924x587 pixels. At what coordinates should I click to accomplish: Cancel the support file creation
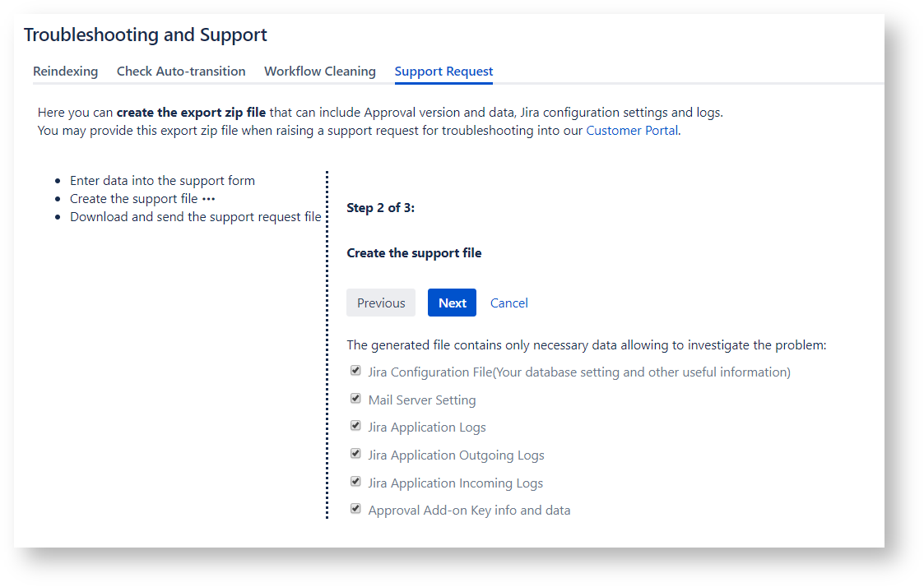pyautogui.click(x=508, y=303)
